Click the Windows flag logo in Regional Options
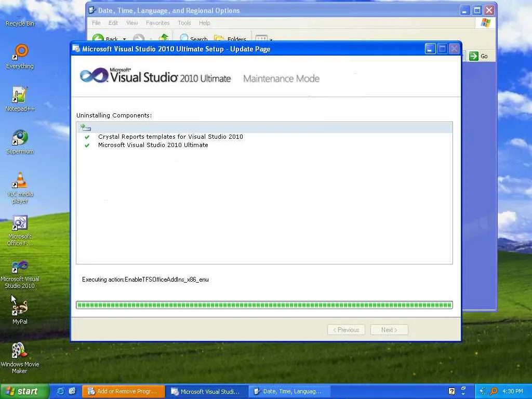532x399 pixels. [x=486, y=23]
